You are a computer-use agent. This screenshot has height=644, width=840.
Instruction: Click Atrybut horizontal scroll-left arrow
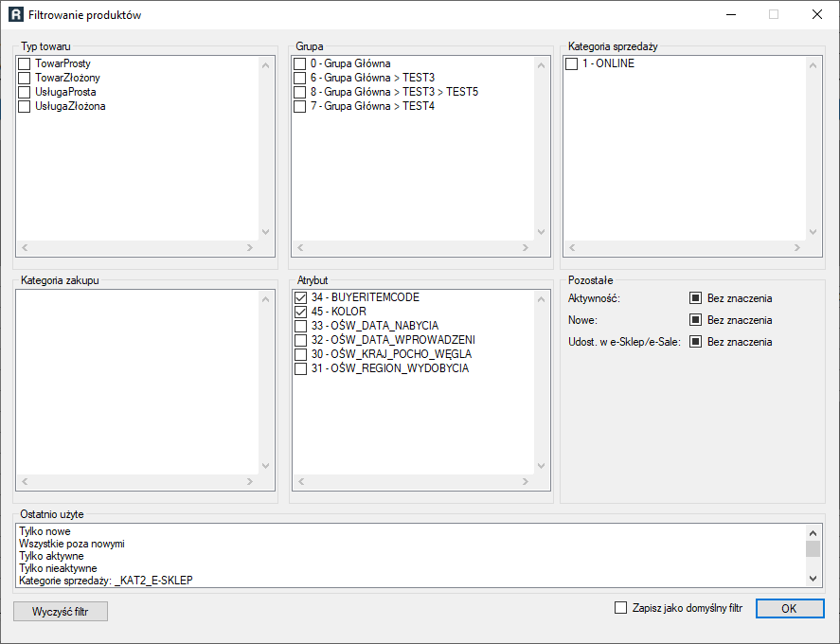[301, 482]
